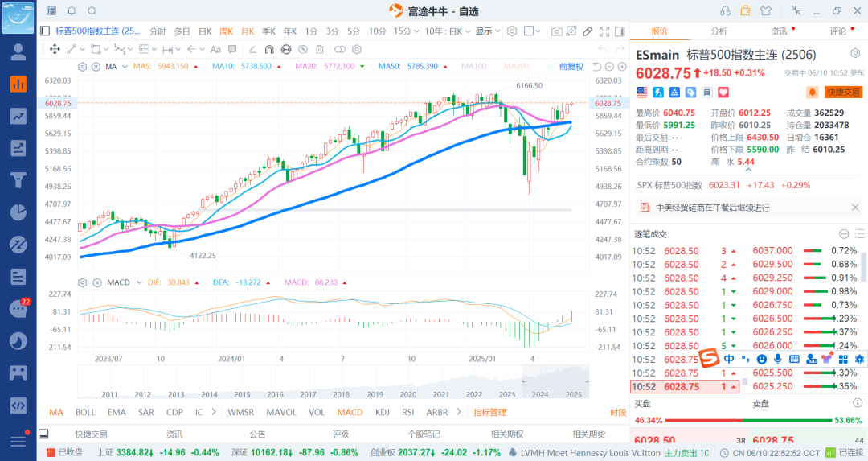
Task: Open the quote panel settings gear
Action: 855,54
